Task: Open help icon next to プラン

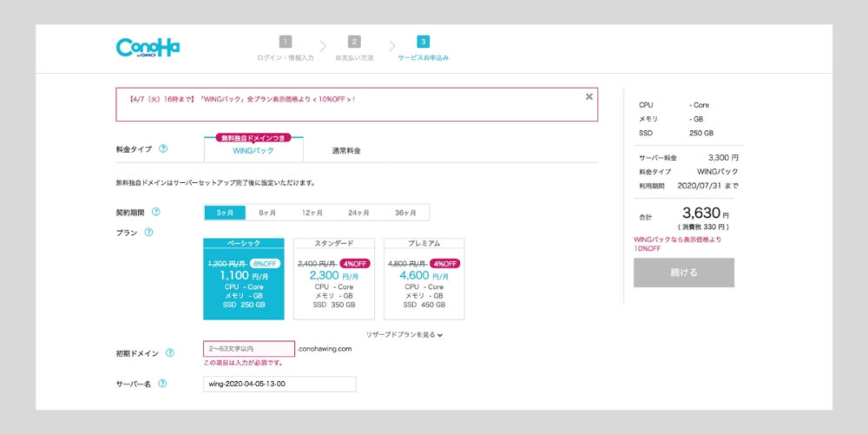Action: tap(148, 233)
